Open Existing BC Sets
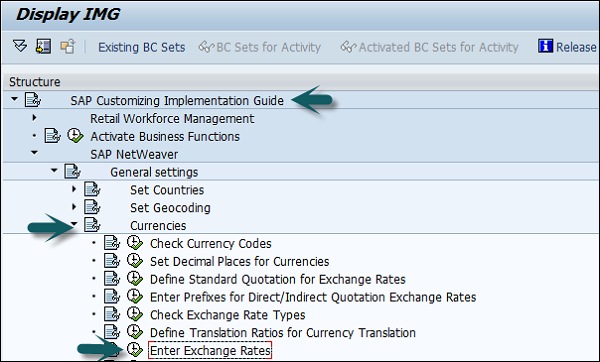 point(142,47)
